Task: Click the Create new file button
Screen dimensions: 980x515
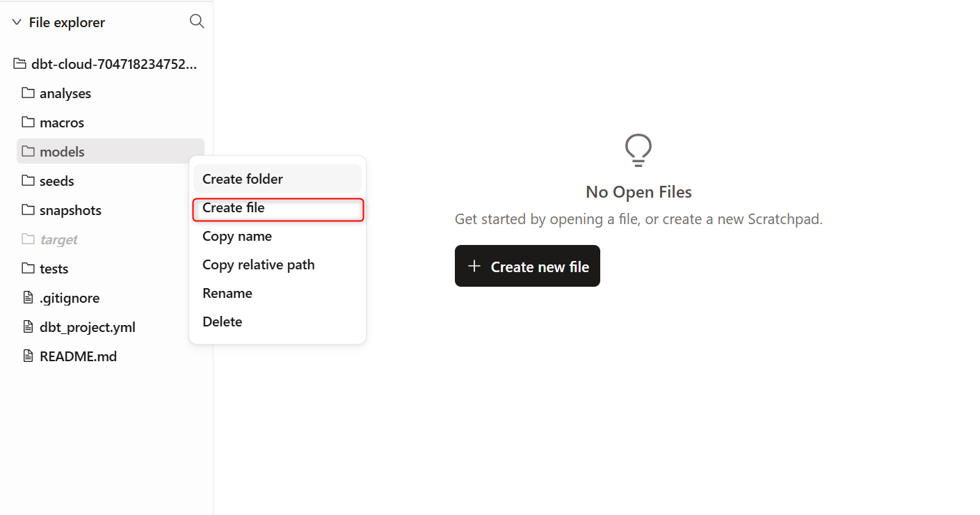Action: coord(527,266)
